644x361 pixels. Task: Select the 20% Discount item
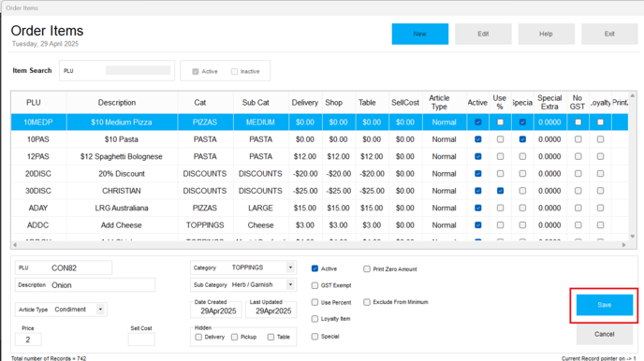[x=319, y=174]
